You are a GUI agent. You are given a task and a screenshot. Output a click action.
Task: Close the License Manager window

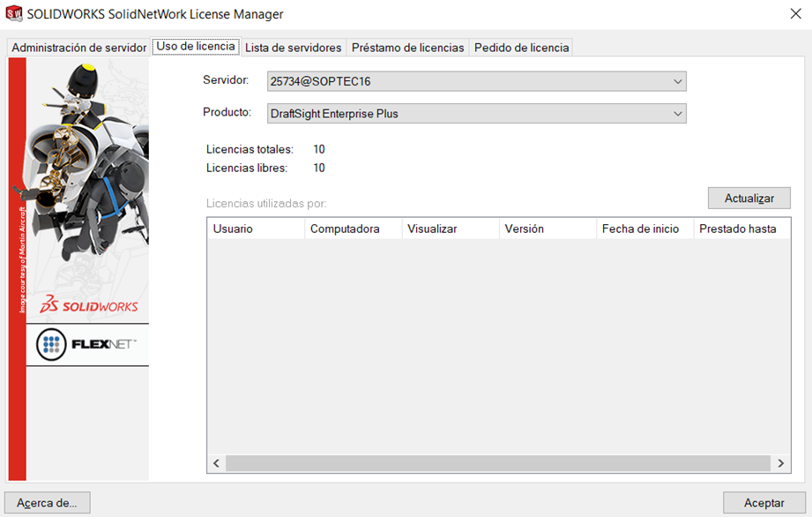[x=795, y=14]
